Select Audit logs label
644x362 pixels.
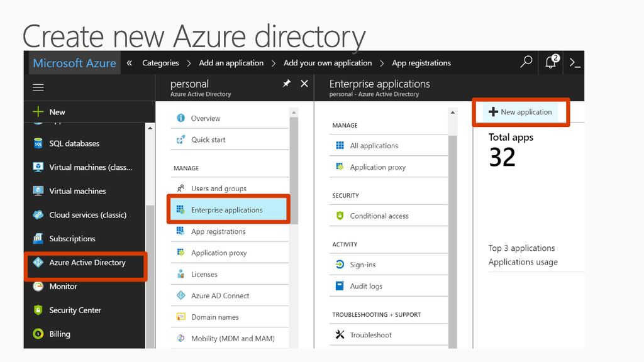tap(366, 286)
